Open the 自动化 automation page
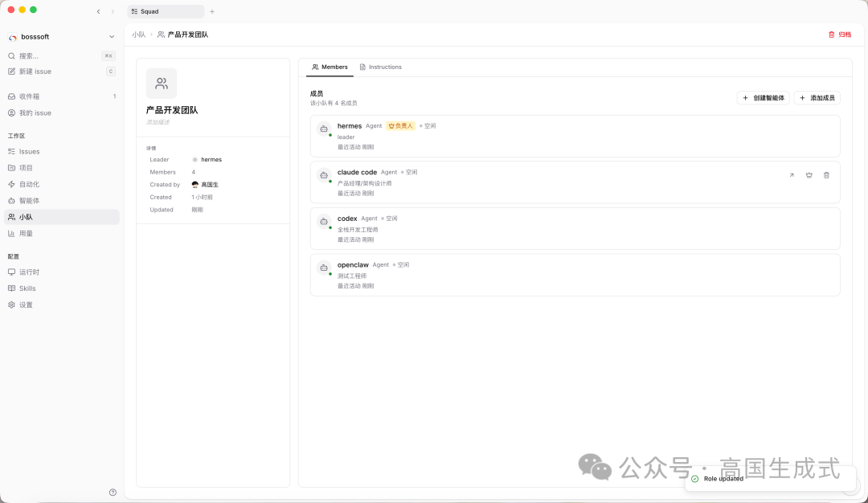Screen dimensions: 868x503 (61, 184)
